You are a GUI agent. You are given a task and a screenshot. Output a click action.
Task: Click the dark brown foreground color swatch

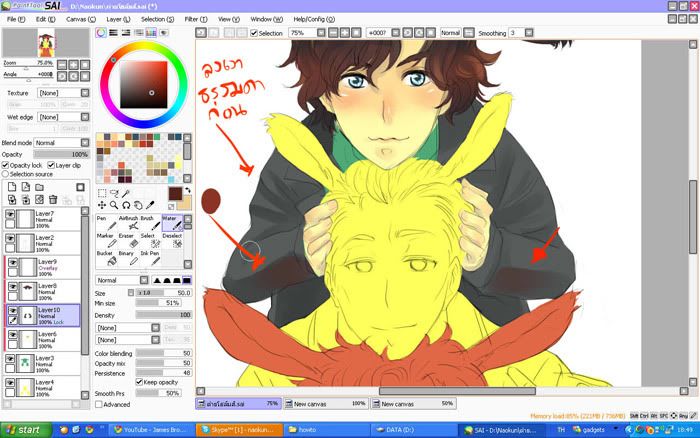click(x=174, y=193)
